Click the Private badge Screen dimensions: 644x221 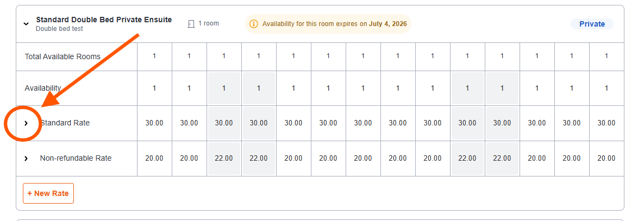pyautogui.click(x=592, y=24)
